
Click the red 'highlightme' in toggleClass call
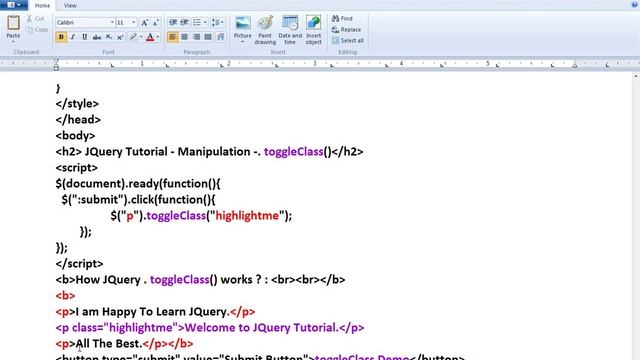click(x=247, y=216)
